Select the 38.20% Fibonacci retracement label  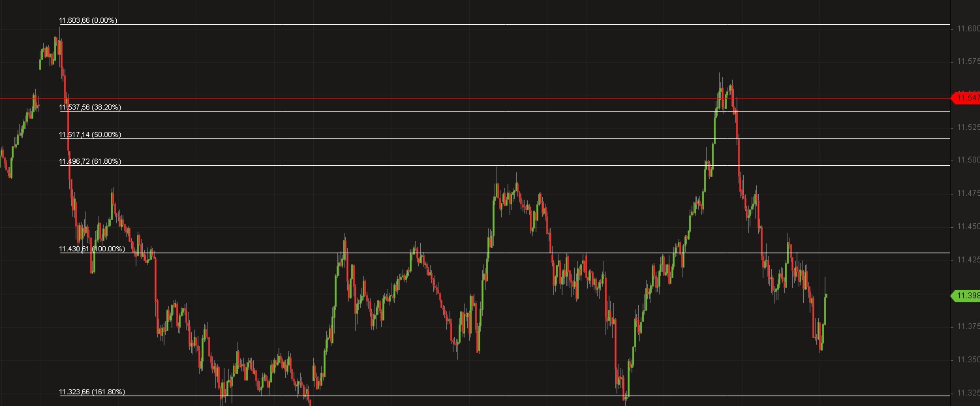[x=90, y=107]
